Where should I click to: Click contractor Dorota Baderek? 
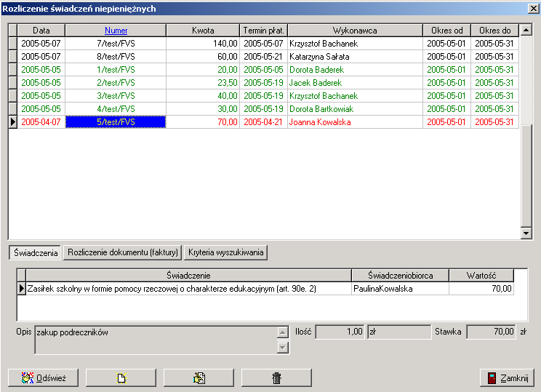click(x=317, y=70)
